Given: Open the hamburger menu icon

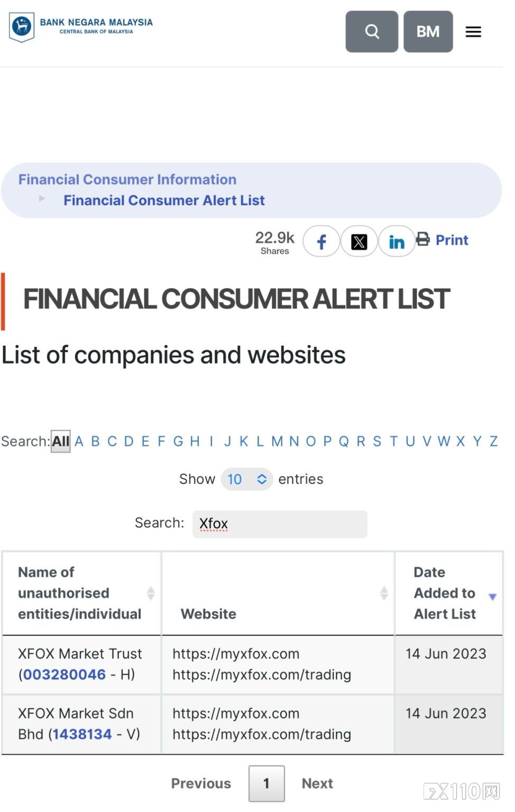Looking at the screenshot, I should [x=473, y=32].
